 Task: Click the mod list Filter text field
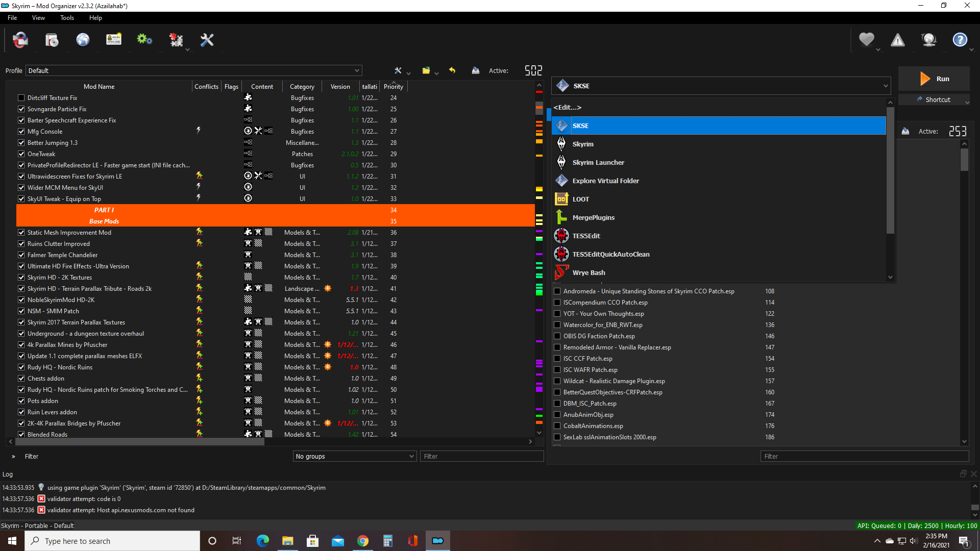(482, 457)
